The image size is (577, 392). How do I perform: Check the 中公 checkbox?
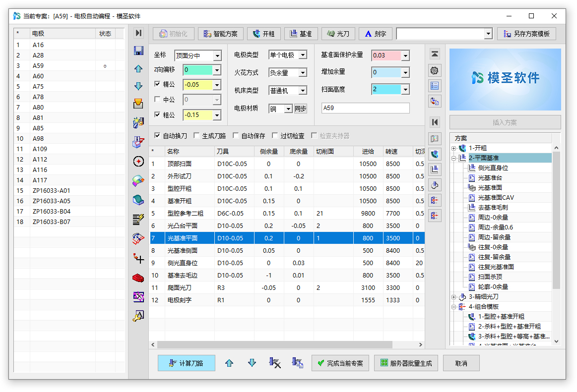tap(158, 100)
